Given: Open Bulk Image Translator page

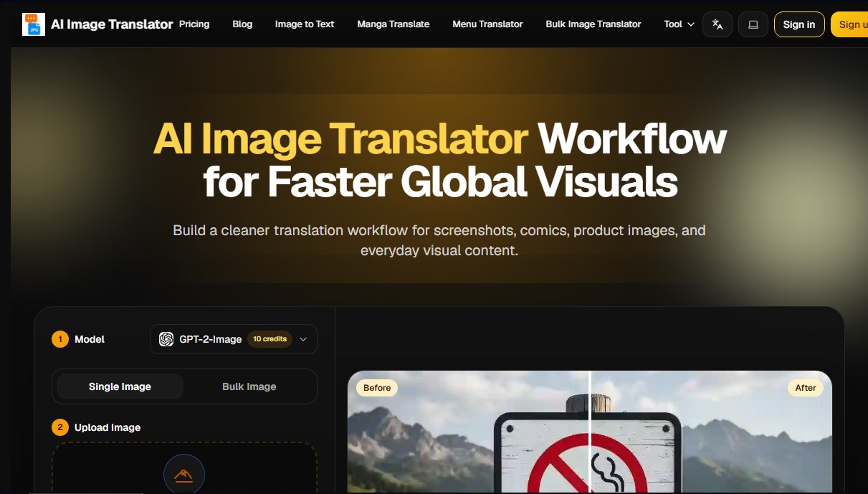Looking at the screenshot, I should coord(593,24).
